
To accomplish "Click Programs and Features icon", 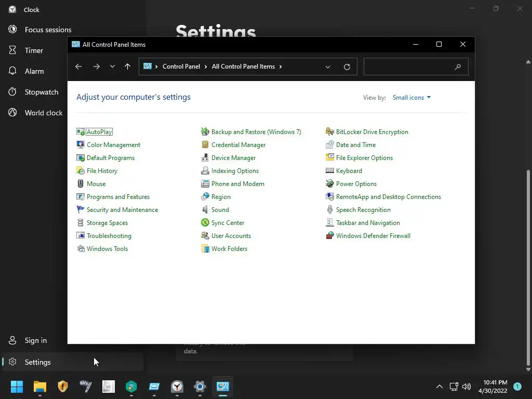I will (x=81, y=197).
